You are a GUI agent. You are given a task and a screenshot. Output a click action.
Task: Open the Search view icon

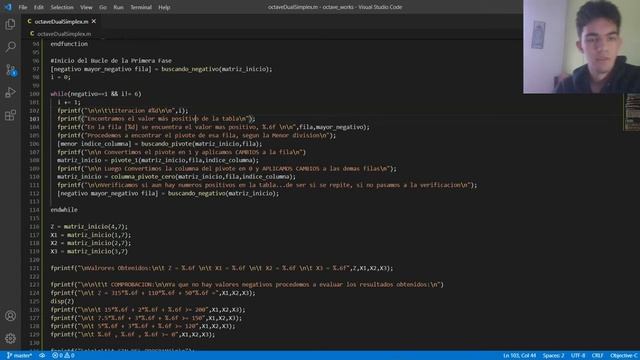pos(10,47)
